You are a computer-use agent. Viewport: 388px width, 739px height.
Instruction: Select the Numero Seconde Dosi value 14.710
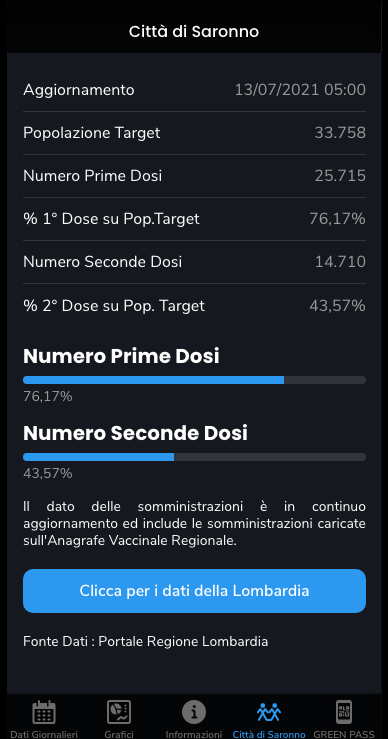(x=340, y=262)
